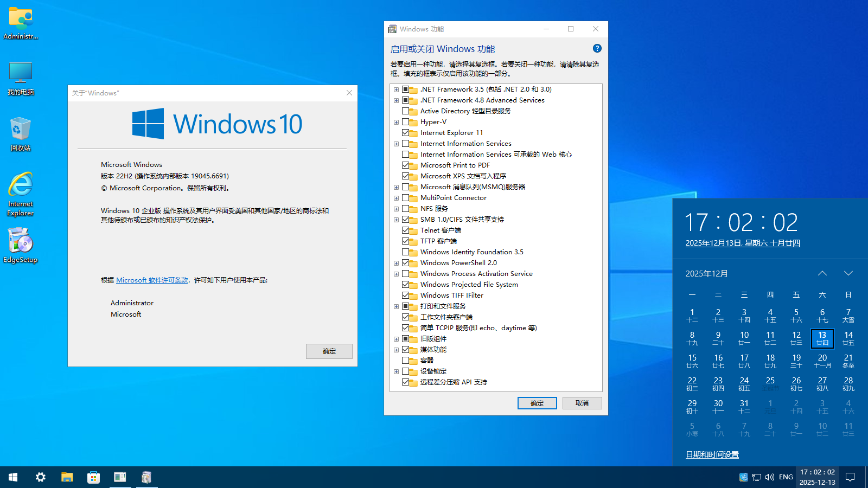This screenshot has width=868, height=488.
Task: Expand the .NET Framework 3.5 node
Action: [x=397, y=89]
